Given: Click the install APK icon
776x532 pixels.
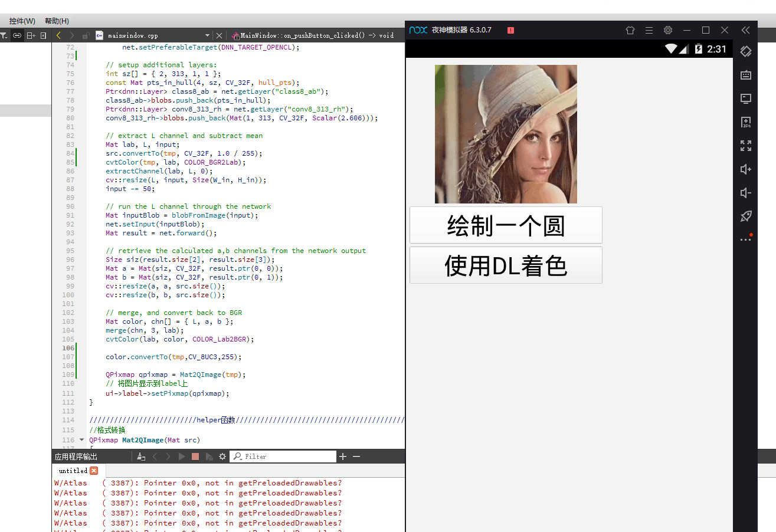Looking at the screenshot, I should pyautogui.click(x=745, y=122).
